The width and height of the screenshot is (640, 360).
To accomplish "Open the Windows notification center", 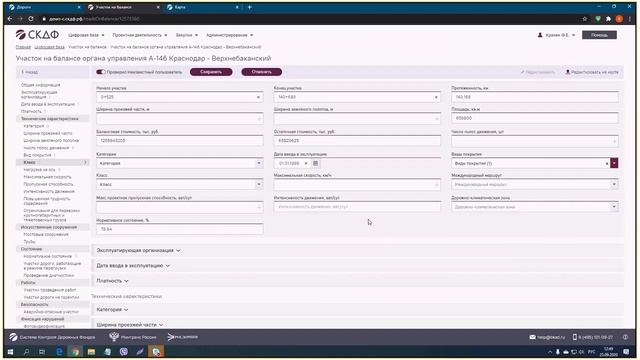I will click(x=626, y=351).
